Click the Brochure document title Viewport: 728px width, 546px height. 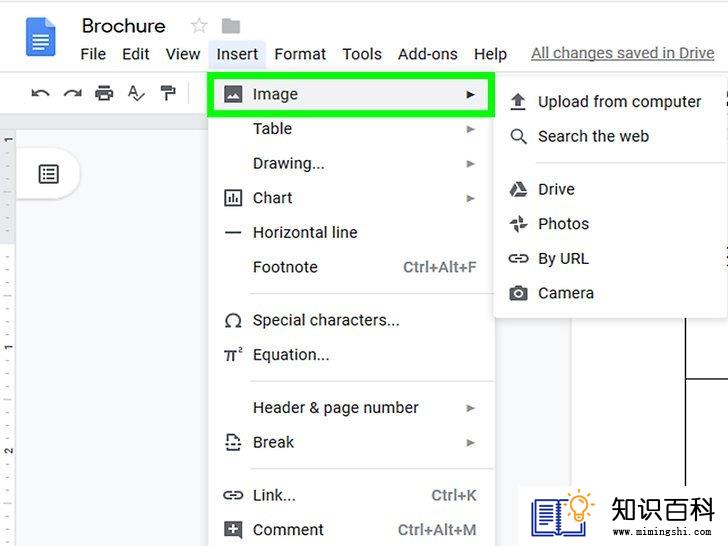[124, 26]
